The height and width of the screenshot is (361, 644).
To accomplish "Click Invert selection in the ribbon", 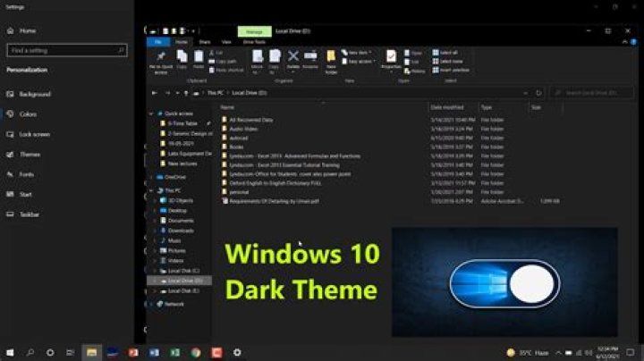I will point(451,71).
